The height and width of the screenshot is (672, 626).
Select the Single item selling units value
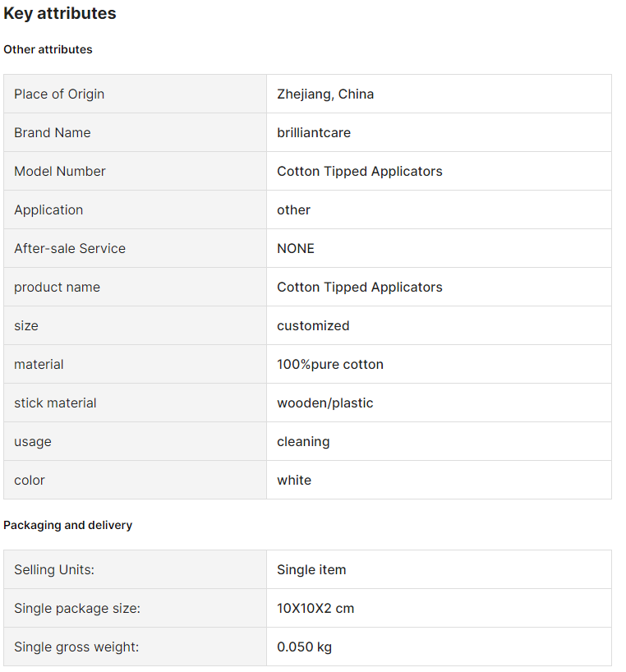tap(311, 569)
